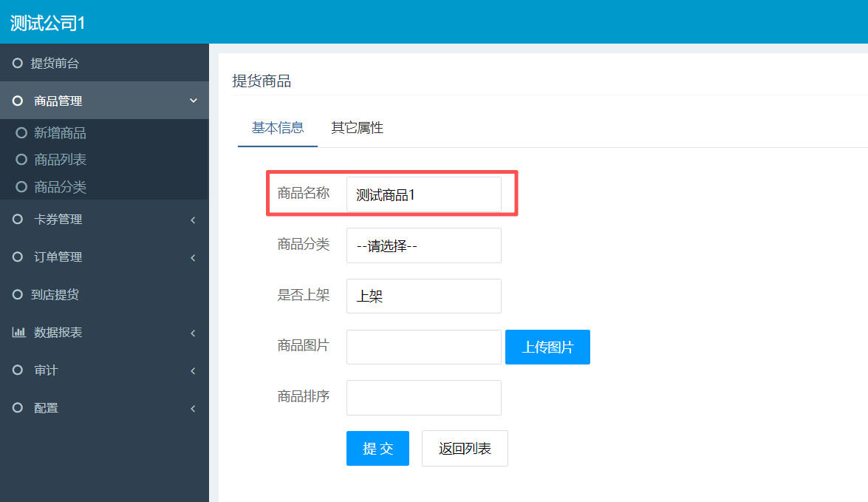The height and width of the screenshot is (502, 868).
Task: Click the circle icon next to 商品管理
Action: coord(18,101)
